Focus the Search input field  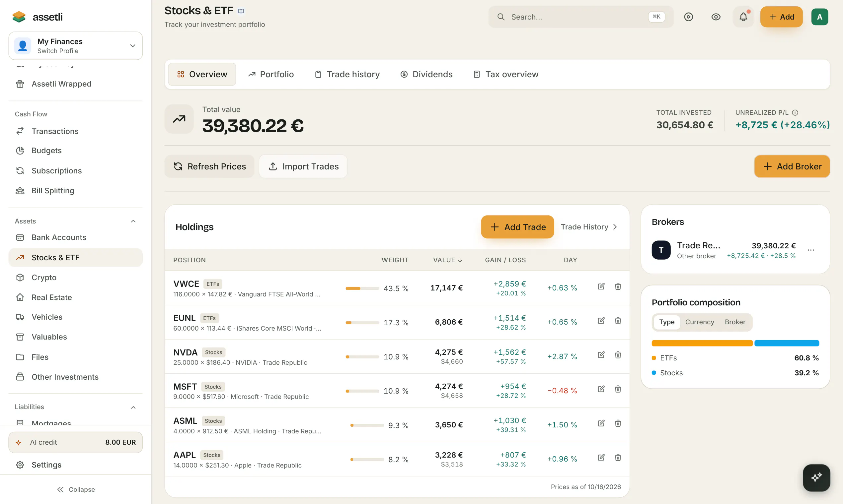581,17
